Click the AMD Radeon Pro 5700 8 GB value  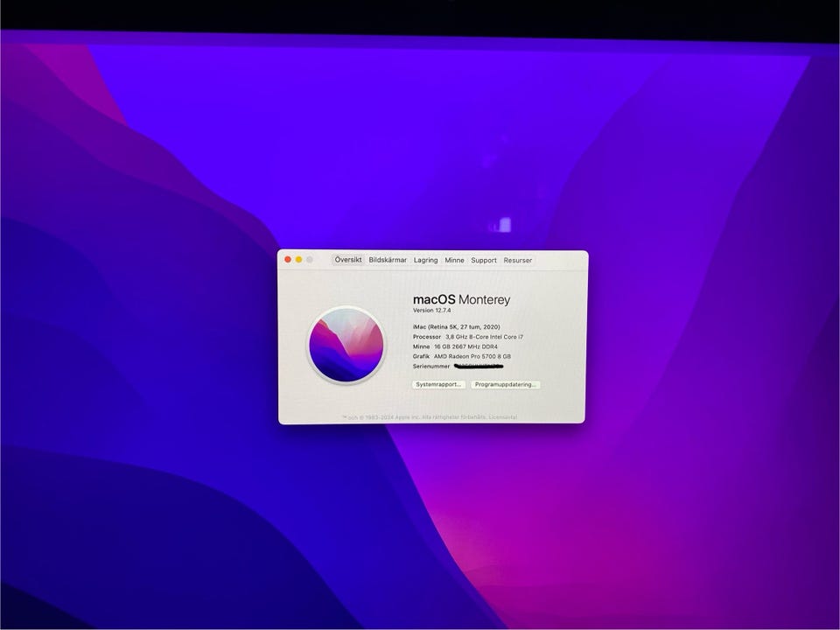point(472,356)
